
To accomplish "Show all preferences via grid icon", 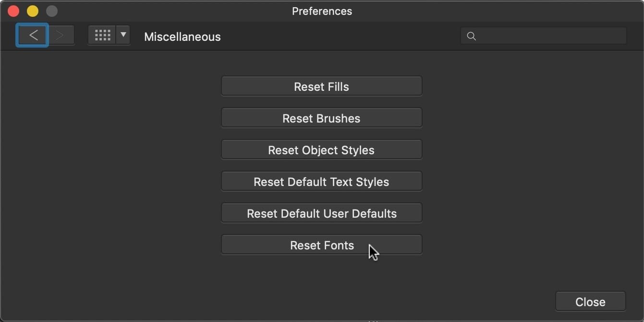I will pyautogui.click(x=102, y=35).
